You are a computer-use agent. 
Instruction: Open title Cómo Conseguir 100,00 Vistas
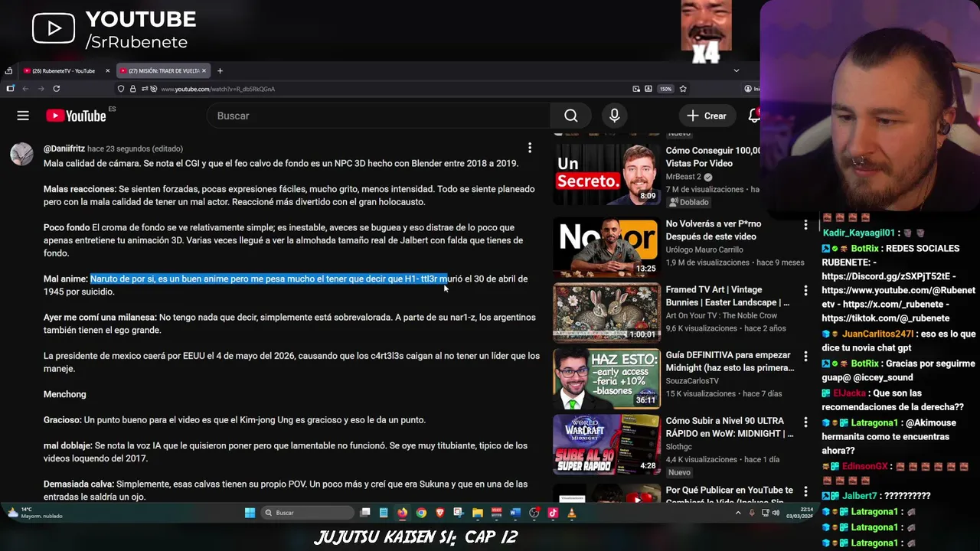coord(712,157)
